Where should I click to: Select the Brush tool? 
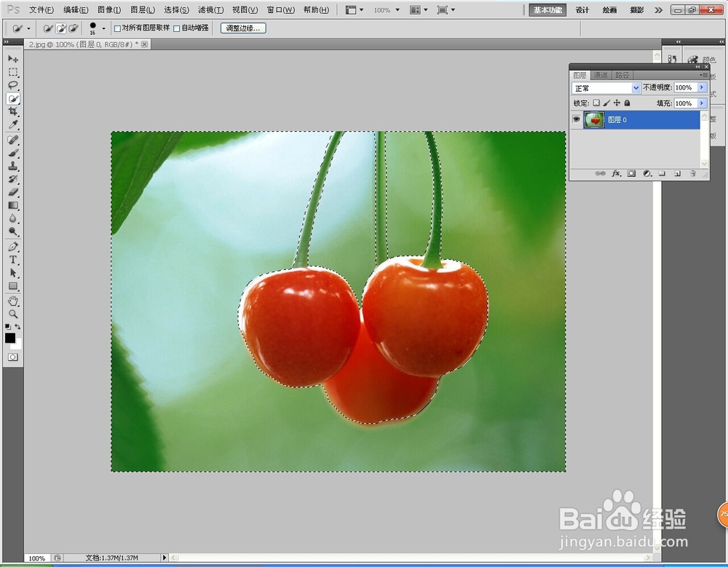(x=13, y=153)
